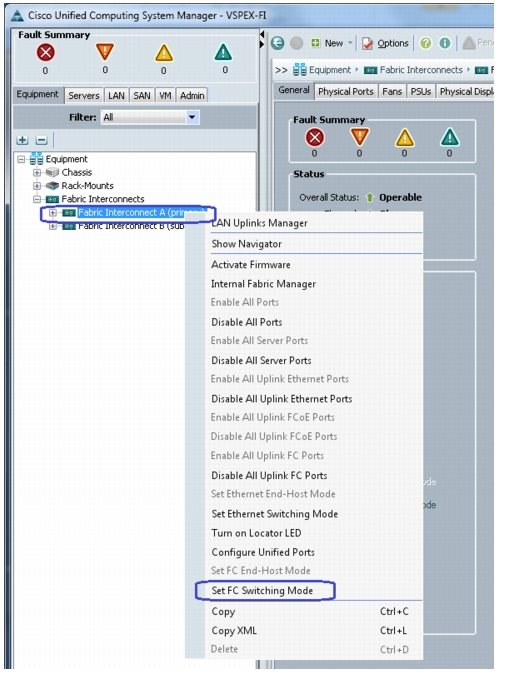The width and height of the screenshot is (506, 687).
Task: Choose Configure Unified Ports
Action: click(x=314, y=552)
